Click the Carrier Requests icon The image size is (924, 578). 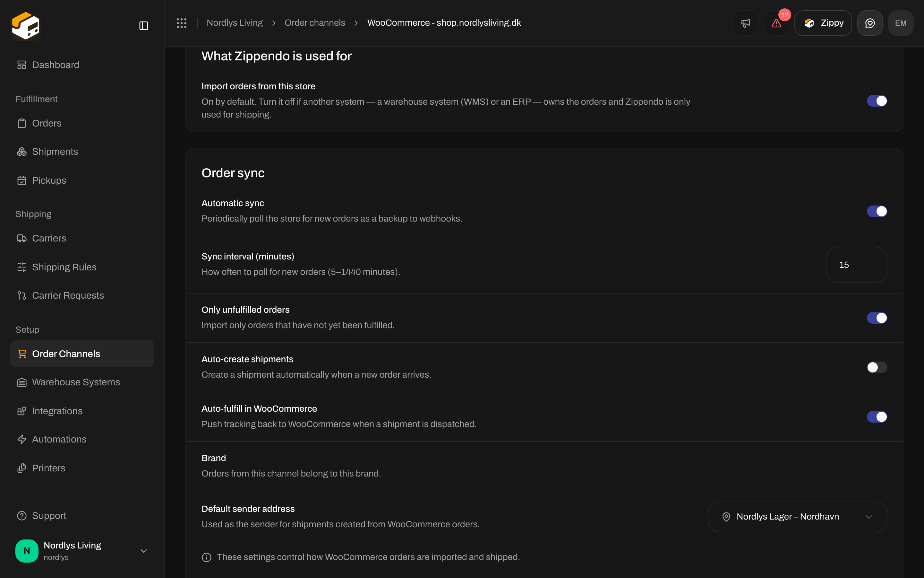click(x=22, y=295)
